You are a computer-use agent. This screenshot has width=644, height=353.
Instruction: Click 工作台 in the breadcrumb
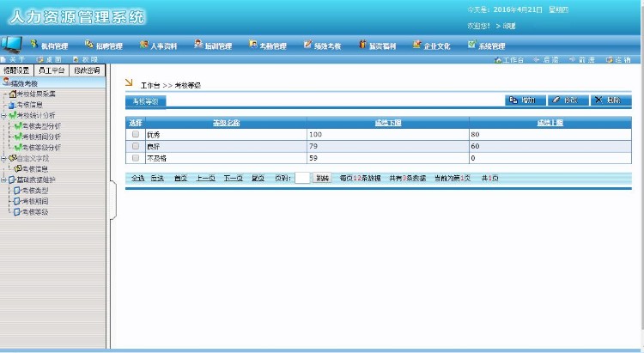(150, 86)
